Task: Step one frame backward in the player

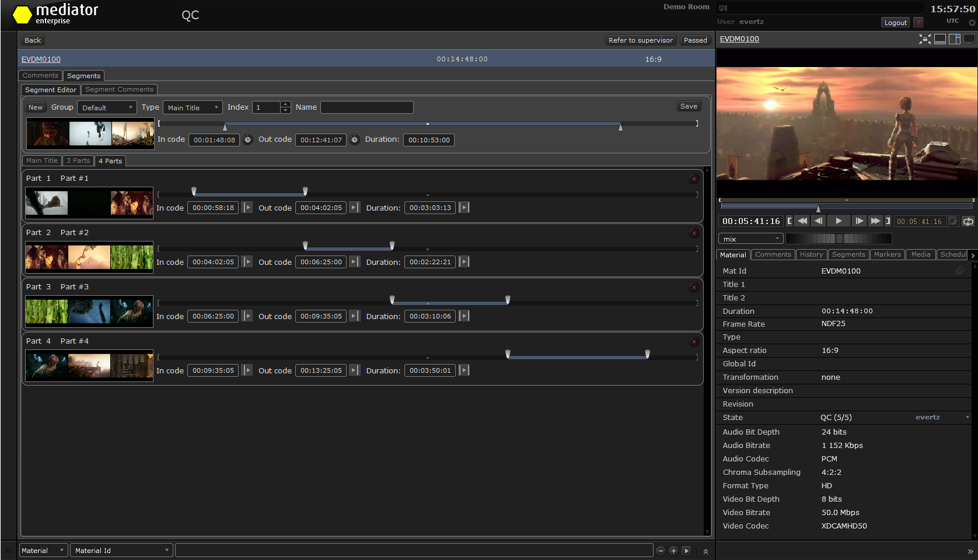Action: click(819, 221)
